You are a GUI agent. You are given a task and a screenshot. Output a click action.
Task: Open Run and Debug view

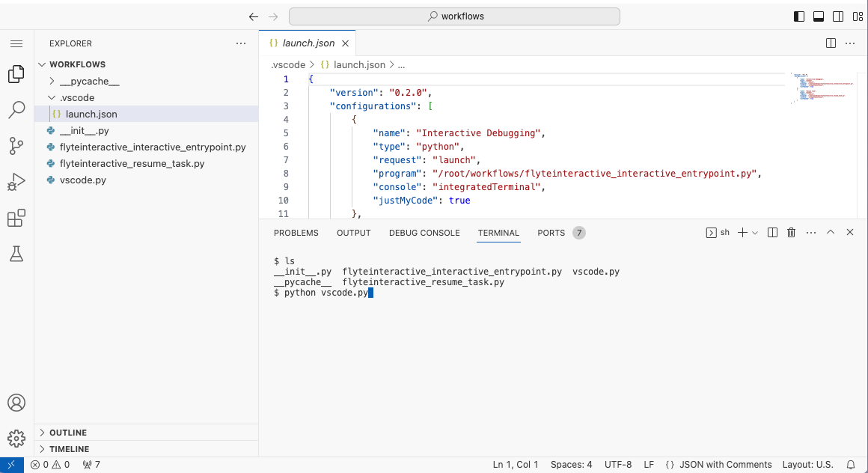pos(16,182)
